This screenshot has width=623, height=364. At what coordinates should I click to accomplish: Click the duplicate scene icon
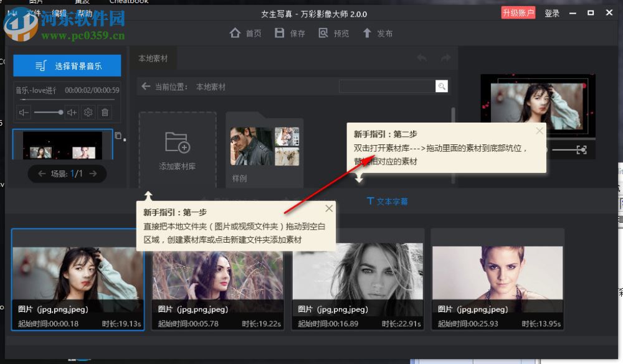click(x=119, y=136)
